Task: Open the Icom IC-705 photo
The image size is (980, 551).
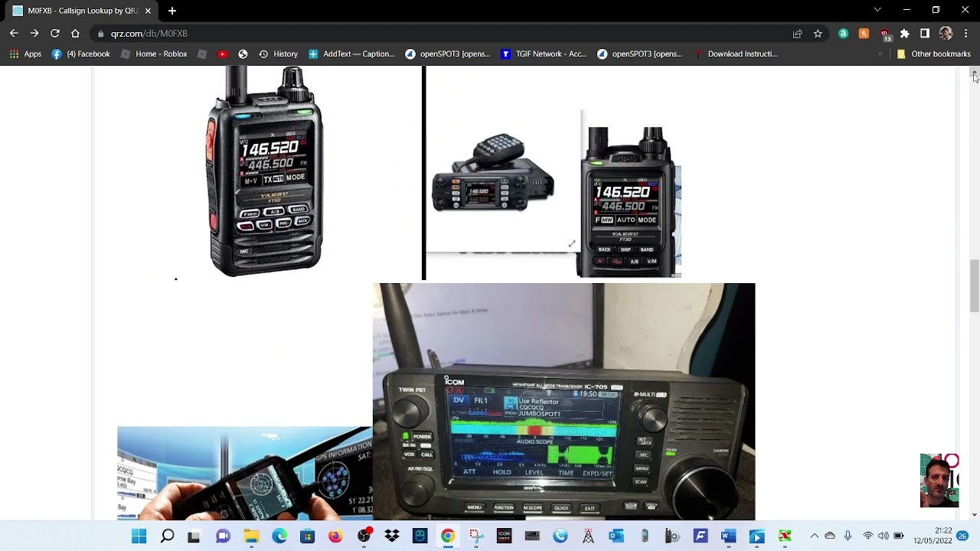Action: tap(563, 401)
